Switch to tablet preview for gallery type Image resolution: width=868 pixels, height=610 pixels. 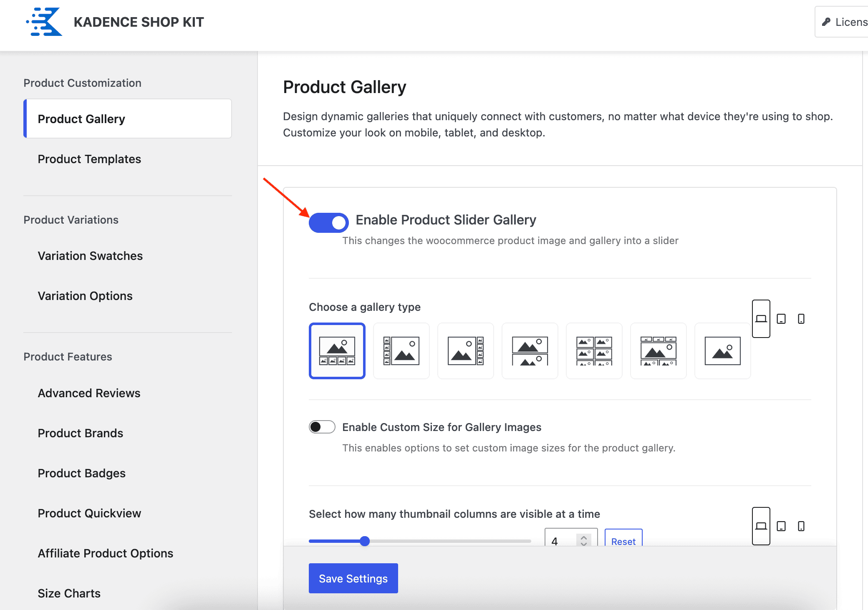pyautogui.click(x=781, y=319)
